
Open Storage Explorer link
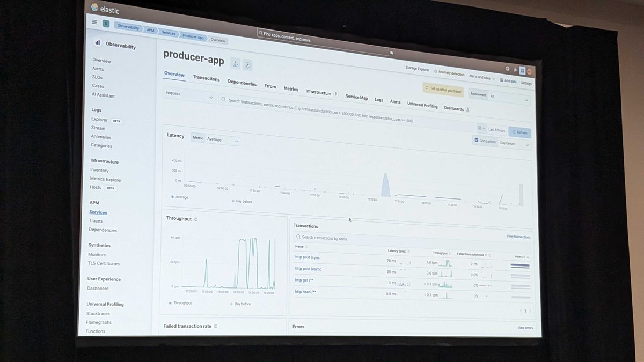(x=418, y=69)
